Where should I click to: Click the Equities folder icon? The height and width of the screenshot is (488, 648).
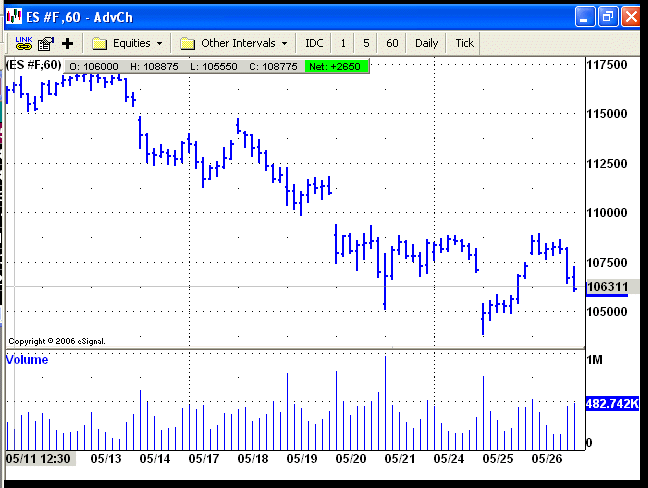click(99, 43)
